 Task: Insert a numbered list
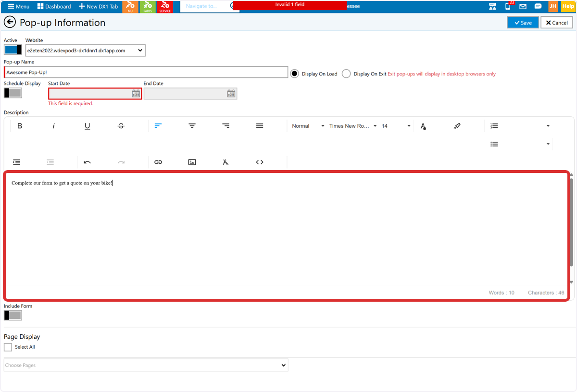[x=494, y=126]
